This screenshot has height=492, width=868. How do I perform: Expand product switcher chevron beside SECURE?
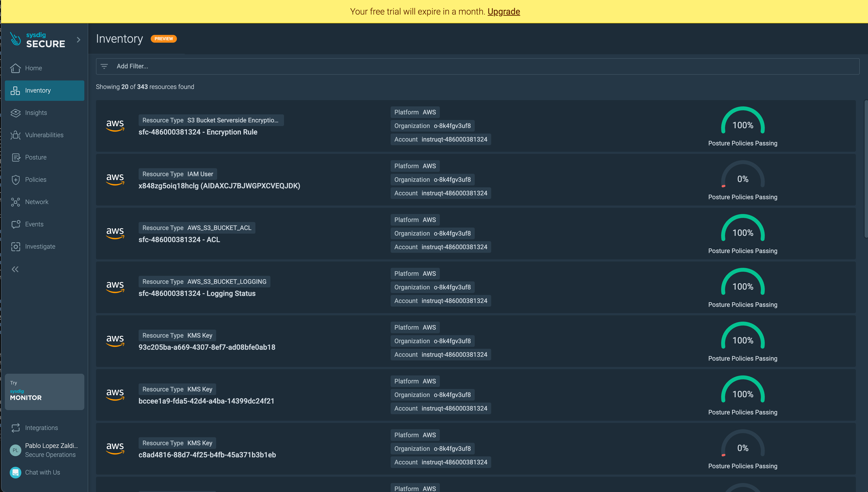(x=79, y=40)
